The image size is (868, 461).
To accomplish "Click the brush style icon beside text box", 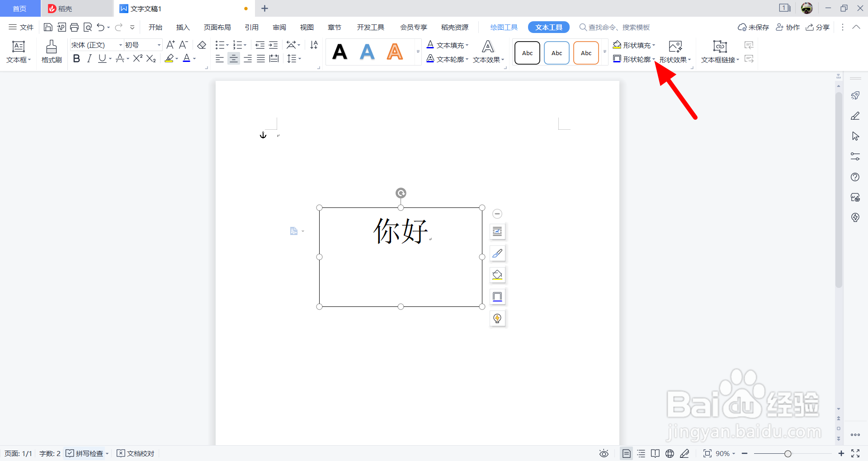I will point(497,254).
